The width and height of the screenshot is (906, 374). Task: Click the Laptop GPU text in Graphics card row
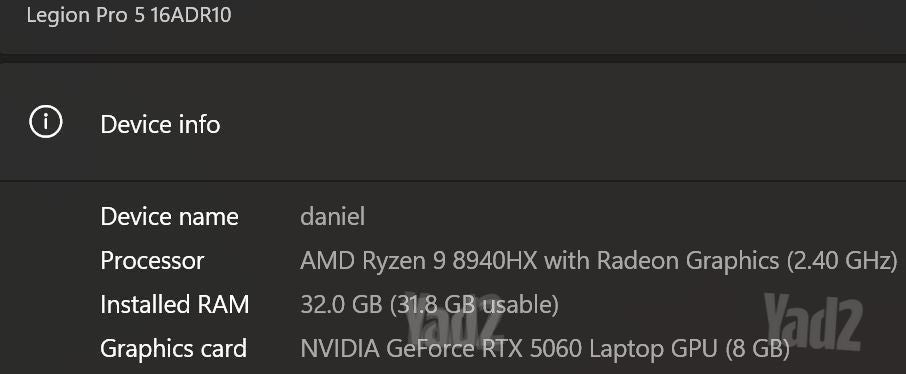click(653, 349)
